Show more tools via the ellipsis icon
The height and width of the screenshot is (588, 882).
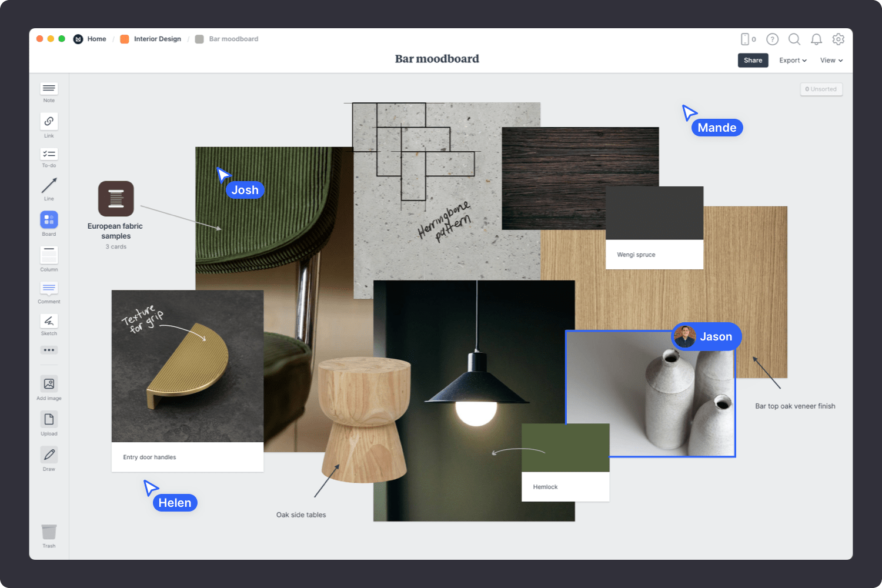click(x=49, y=350)
